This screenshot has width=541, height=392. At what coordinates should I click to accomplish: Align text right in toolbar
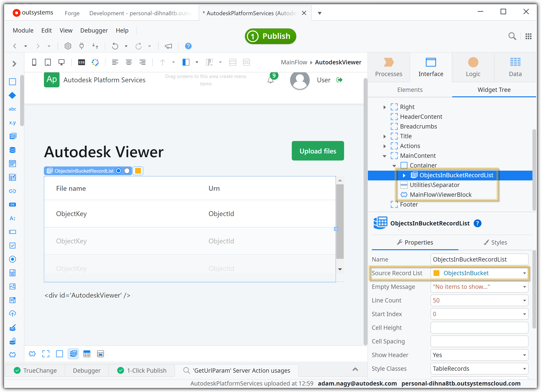point(142,62)
